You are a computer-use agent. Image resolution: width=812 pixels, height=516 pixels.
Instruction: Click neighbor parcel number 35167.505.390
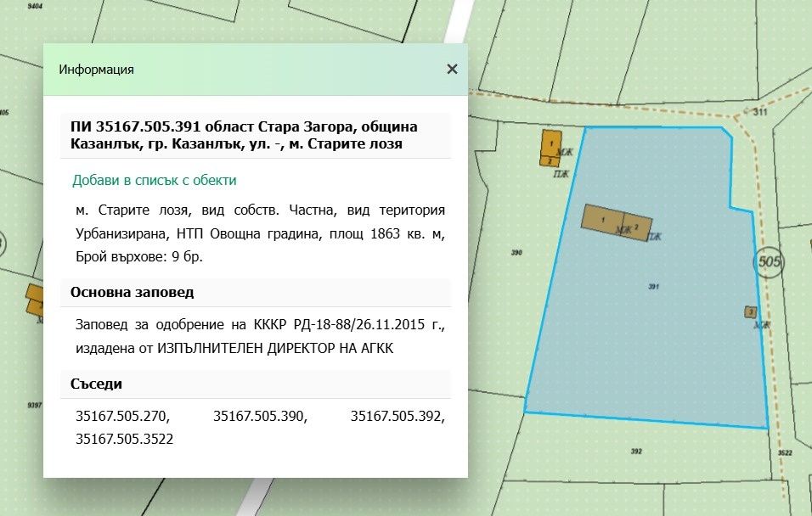pos(260,416)
